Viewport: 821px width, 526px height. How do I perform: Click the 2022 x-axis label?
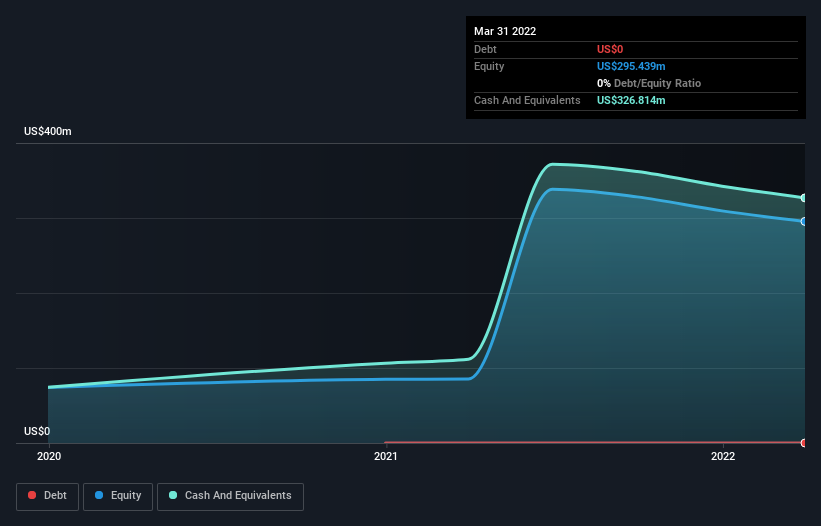(723, 456)
